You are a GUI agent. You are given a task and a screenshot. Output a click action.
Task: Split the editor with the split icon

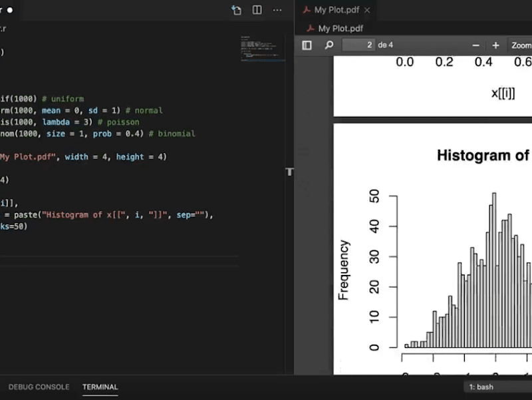point(257,10)
